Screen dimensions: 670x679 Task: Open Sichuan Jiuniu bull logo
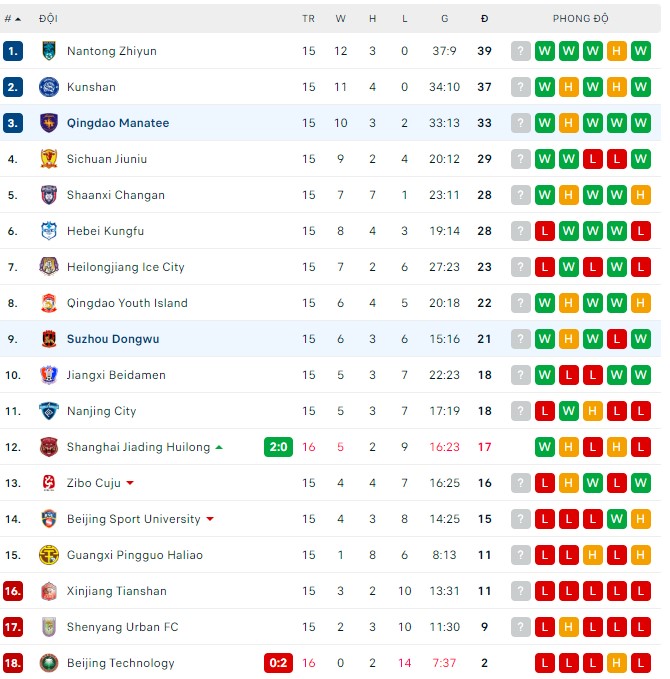(x=49, y=158)
